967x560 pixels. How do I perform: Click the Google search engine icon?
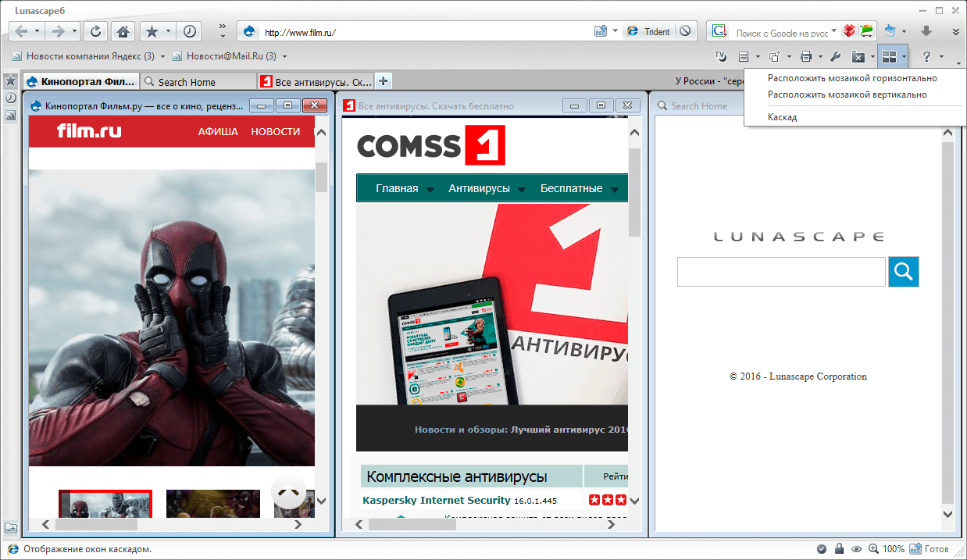pos(721,31)
